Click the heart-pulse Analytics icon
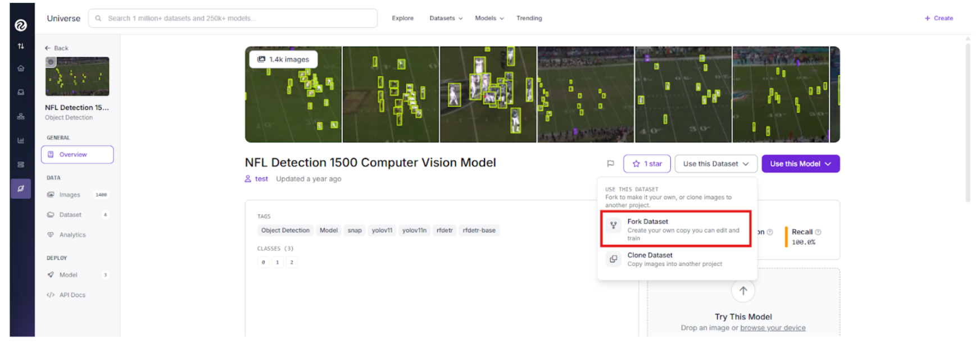The image size is (980, 348). coord(51,235)
